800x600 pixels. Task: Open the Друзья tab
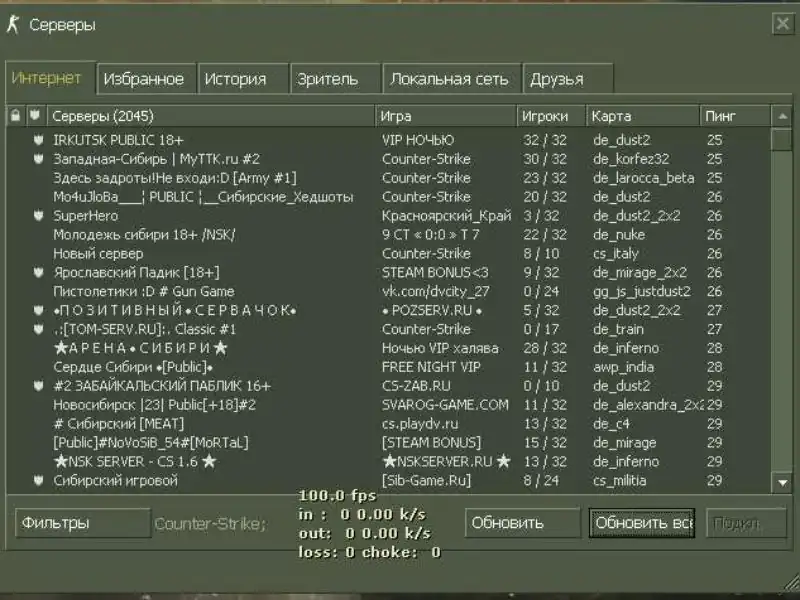click(x=568, y=79)
